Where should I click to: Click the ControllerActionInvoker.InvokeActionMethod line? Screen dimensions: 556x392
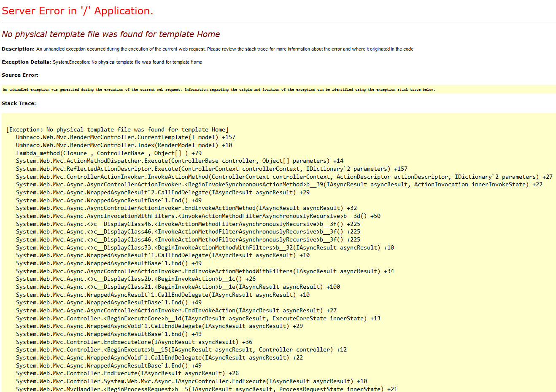click(x=284, y=177)
